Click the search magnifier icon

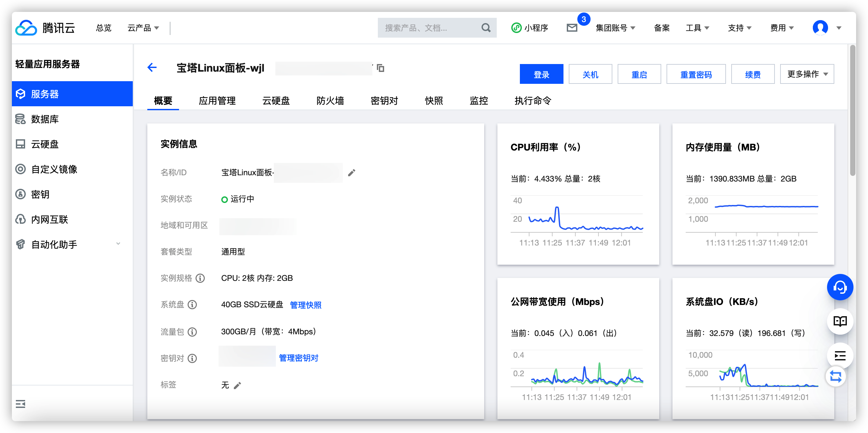click(486, 28)
